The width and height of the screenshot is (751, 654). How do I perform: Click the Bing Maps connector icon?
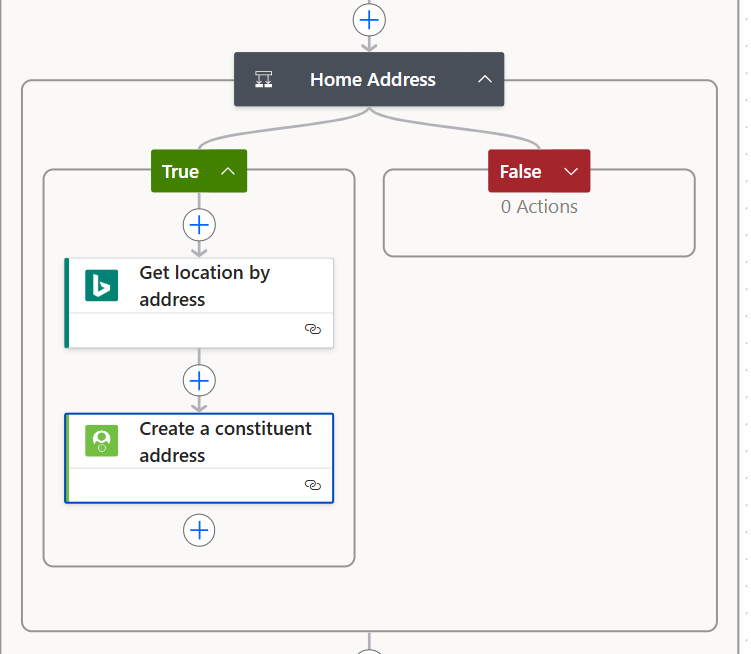pyautogui.click(x=102, y=286)
